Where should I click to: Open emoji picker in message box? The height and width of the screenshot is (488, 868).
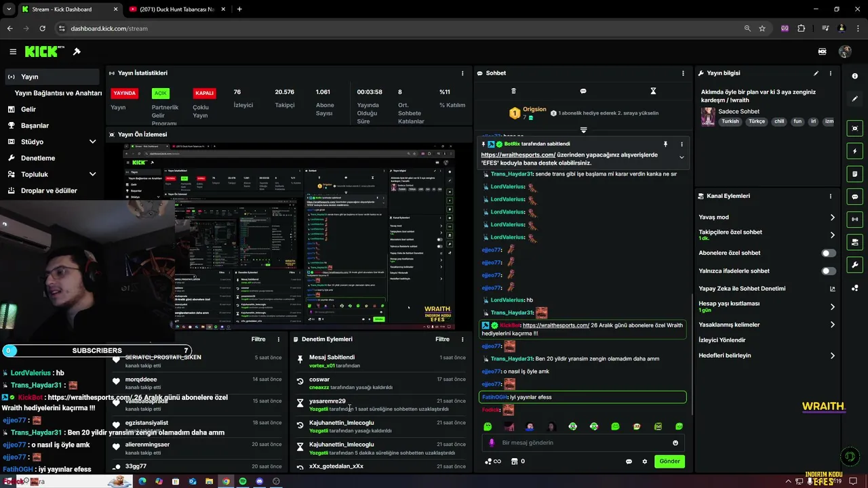pyautogui.click(x=675, y=443)
